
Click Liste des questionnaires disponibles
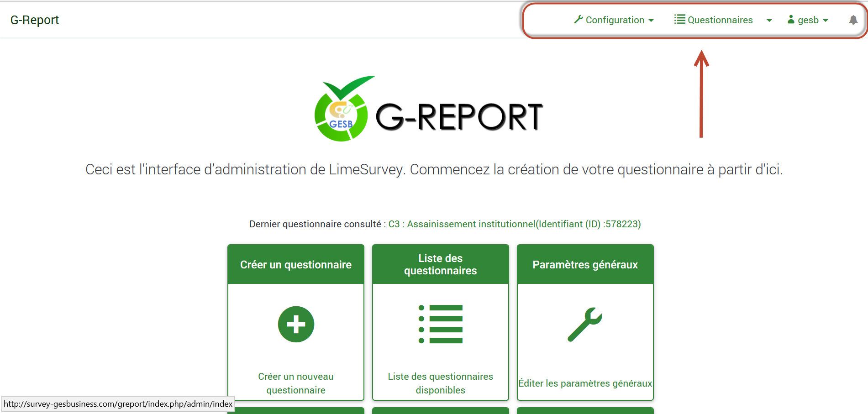tap(440, 383)
